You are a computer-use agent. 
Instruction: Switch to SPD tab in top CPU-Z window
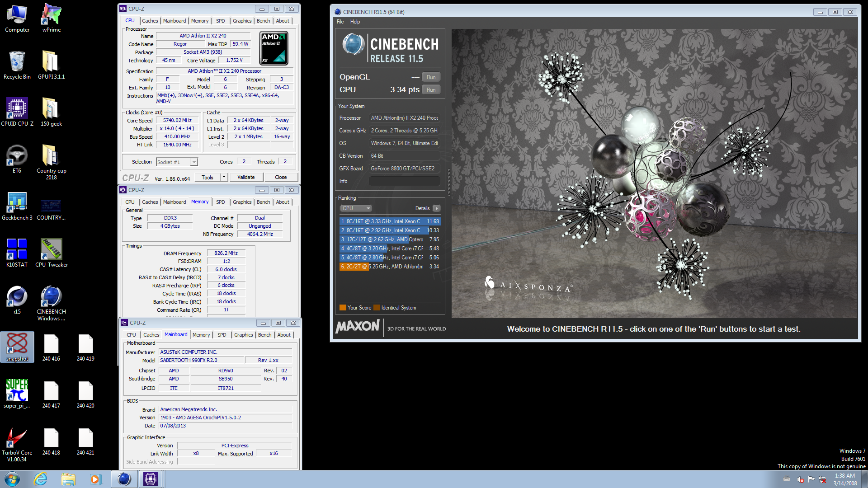pos(220,21)
